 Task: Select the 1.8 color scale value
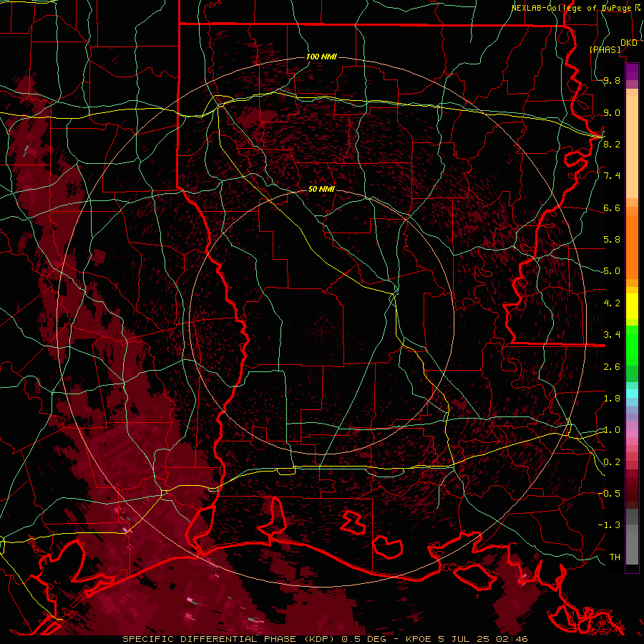pyautogui.click(x=612, y=399)
